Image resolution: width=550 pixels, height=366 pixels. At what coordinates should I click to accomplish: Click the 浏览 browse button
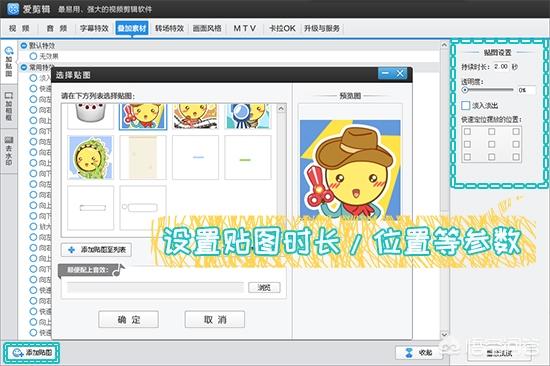[x=264, y=288]
